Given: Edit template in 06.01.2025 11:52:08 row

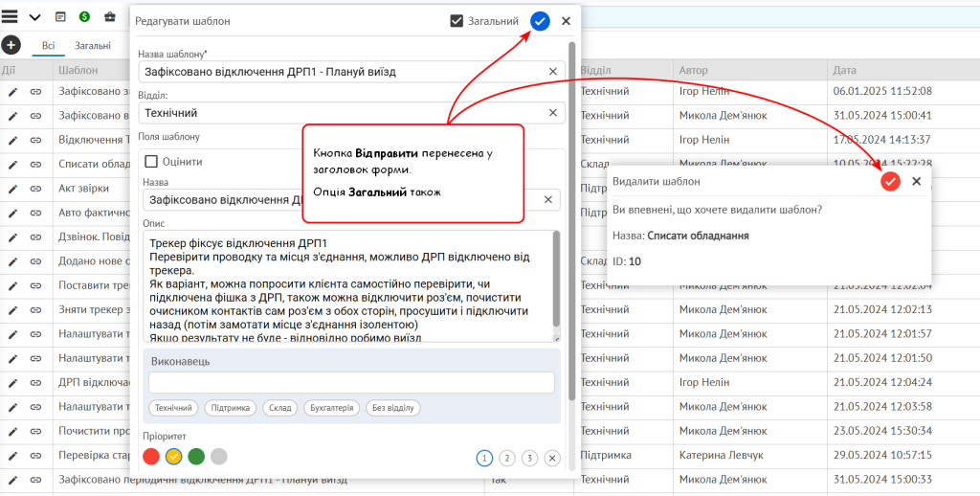Looking at the screenshot, I should coord(13,91).
